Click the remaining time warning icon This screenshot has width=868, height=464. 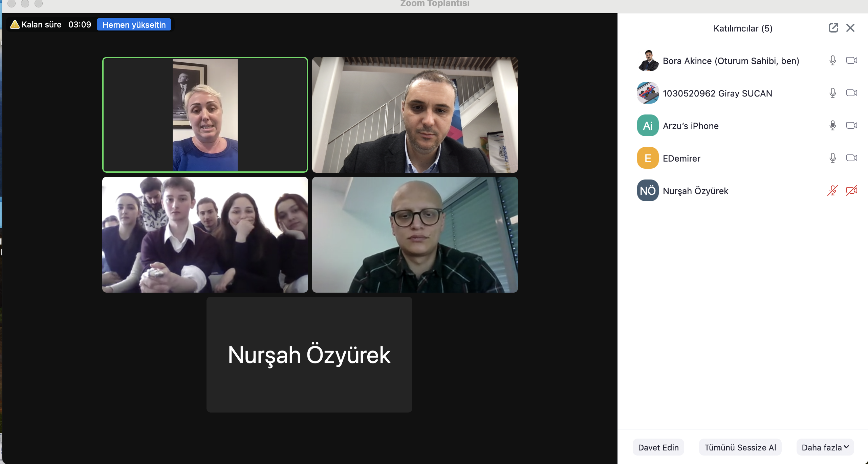[x=15, y=24]
